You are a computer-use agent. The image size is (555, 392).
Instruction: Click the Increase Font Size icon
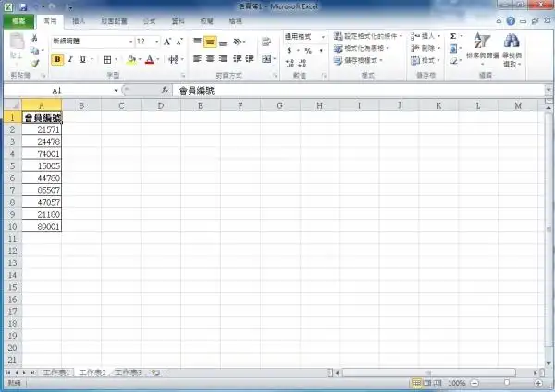pyautogui.click(x=167, y=42)
